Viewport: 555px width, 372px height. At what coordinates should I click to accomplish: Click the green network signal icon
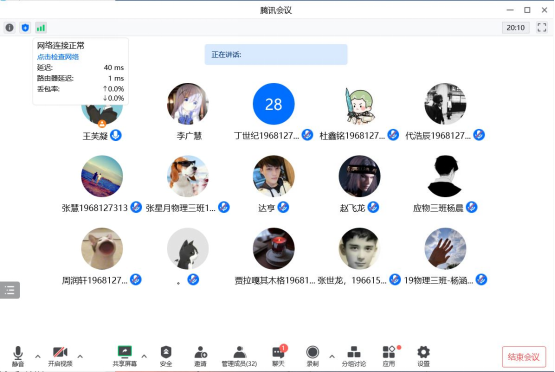point(41,28)
